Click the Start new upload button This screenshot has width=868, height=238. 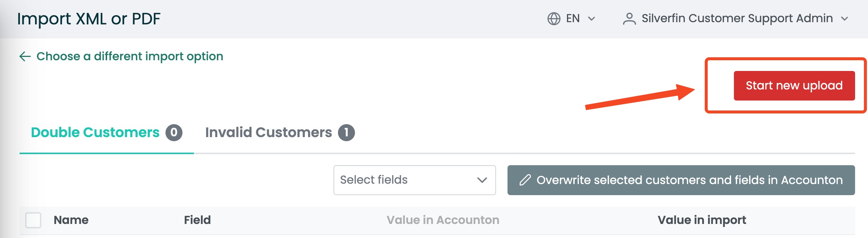[794, 86]
